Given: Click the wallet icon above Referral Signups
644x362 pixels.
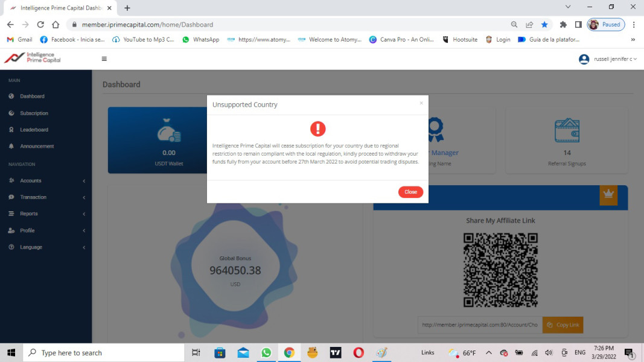Looking at the screenshot, I should pyautogui.click(x=567, y=130).
